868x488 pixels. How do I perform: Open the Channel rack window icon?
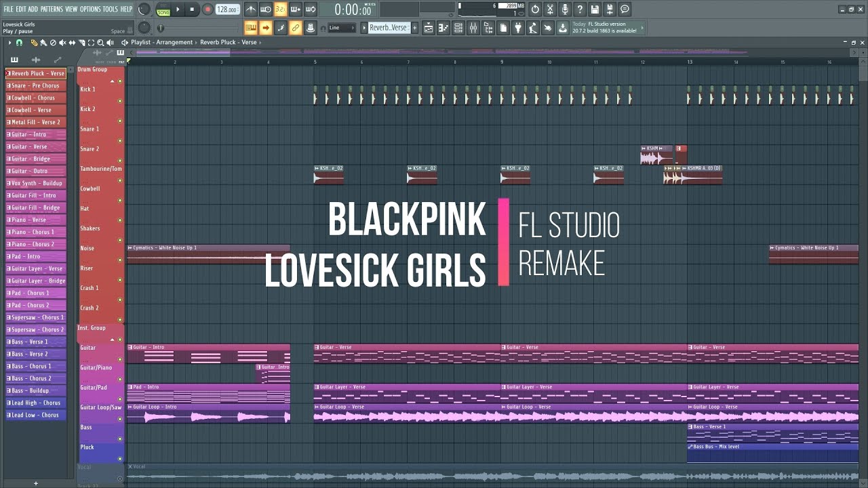[458, 28]
